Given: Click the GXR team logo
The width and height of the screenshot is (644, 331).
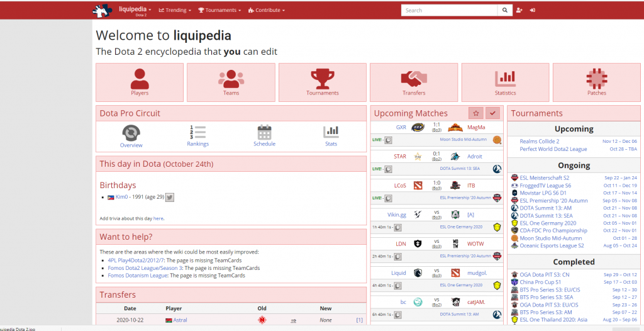Looking at the screenshot, I should (x=418, y=128).
